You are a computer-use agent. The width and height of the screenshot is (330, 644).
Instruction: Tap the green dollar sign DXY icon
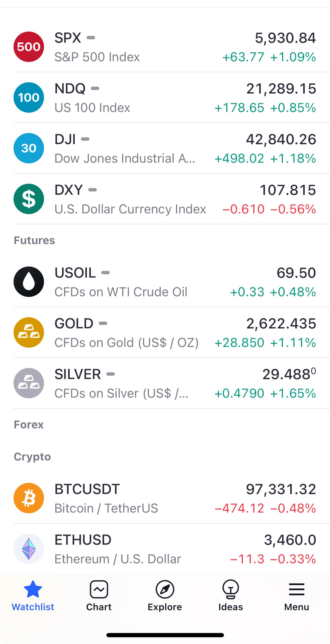pos(29,199)
